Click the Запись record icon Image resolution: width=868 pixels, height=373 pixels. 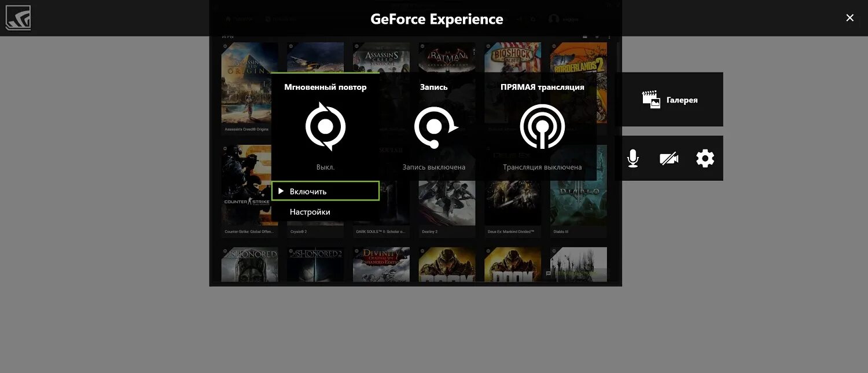435,127
